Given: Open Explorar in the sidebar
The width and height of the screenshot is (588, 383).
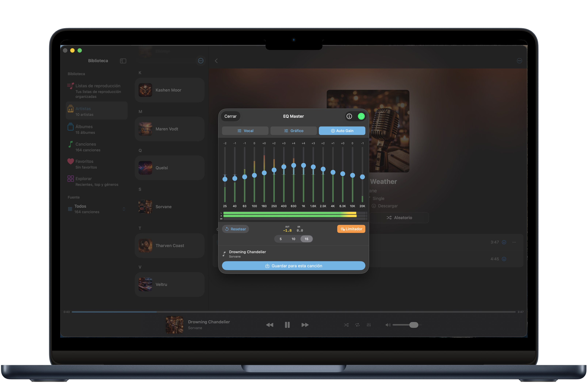Looking at the screenshot, I should pos(97,181).
